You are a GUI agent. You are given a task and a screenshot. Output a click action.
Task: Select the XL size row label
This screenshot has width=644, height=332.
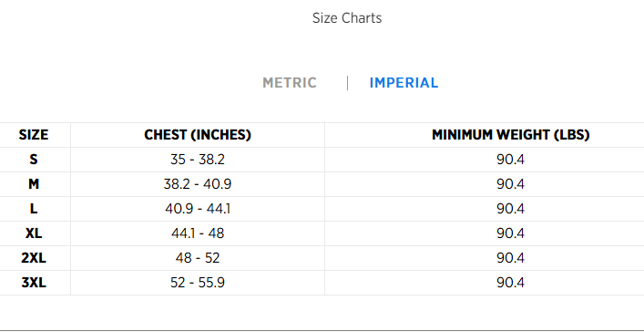tap(34, 233)
